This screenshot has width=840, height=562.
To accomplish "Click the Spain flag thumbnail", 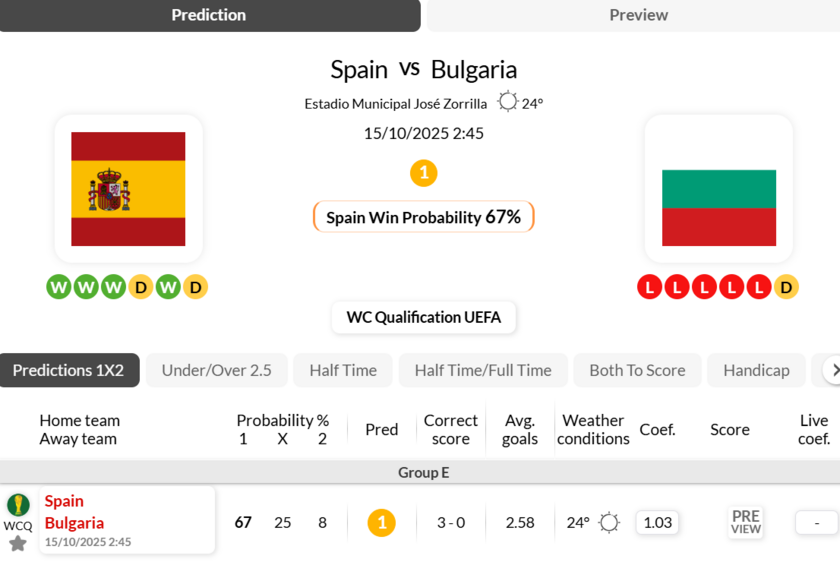I will click(128, 189).
